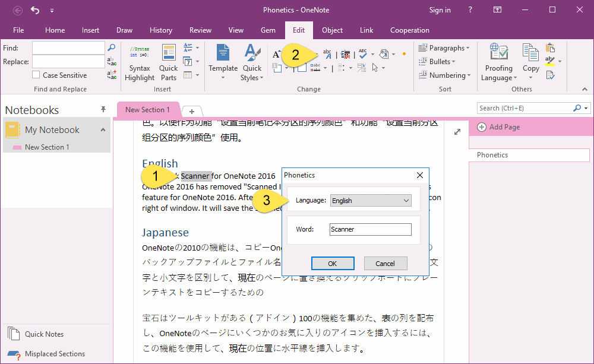Click the Search (Ctrl+E) box

coord(526,108)
